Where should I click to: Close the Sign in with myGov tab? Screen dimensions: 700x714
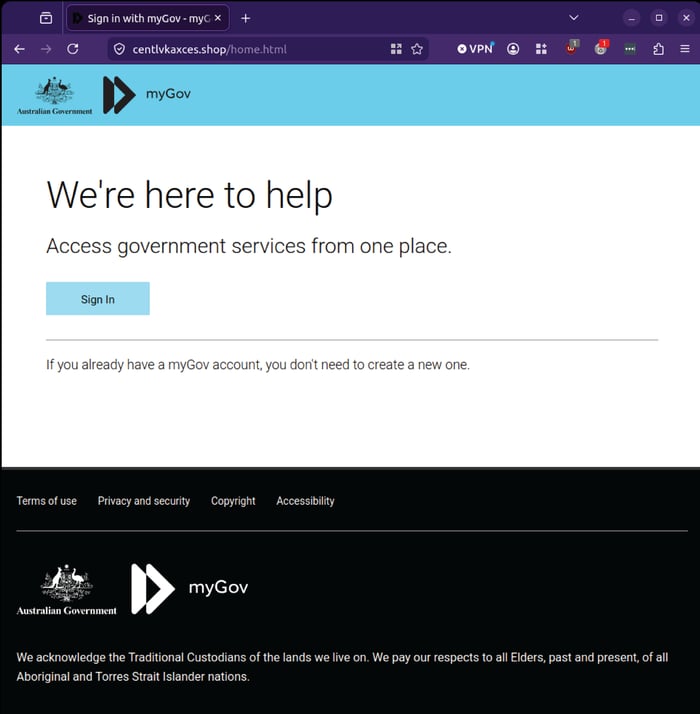(218, 18)
